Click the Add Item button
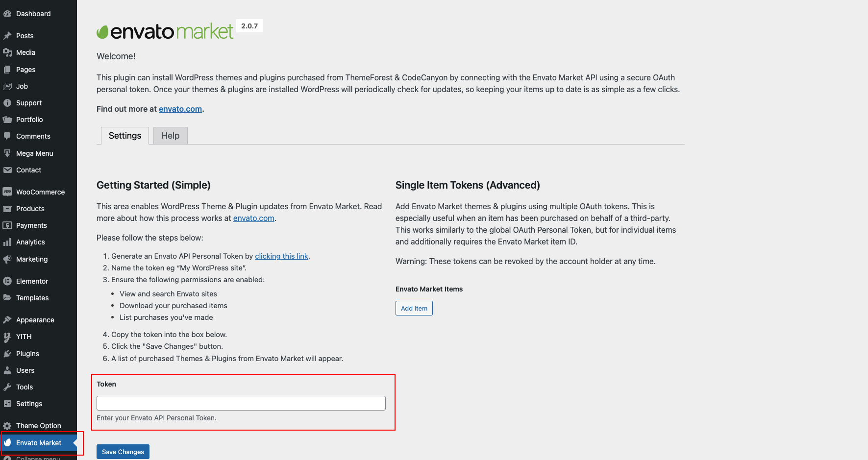Viewport: 868px width, 460px height. tap(414, 308)
